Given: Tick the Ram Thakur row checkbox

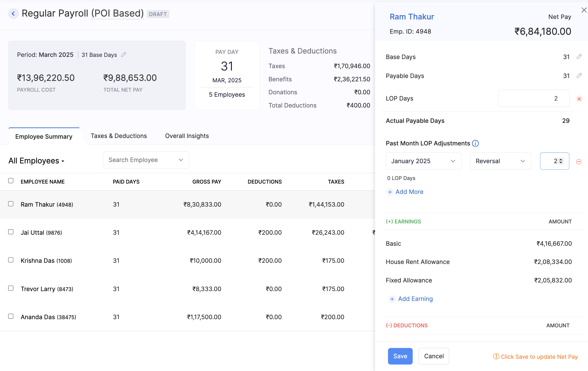Looking at the screenshot, I should coord(11,204).
